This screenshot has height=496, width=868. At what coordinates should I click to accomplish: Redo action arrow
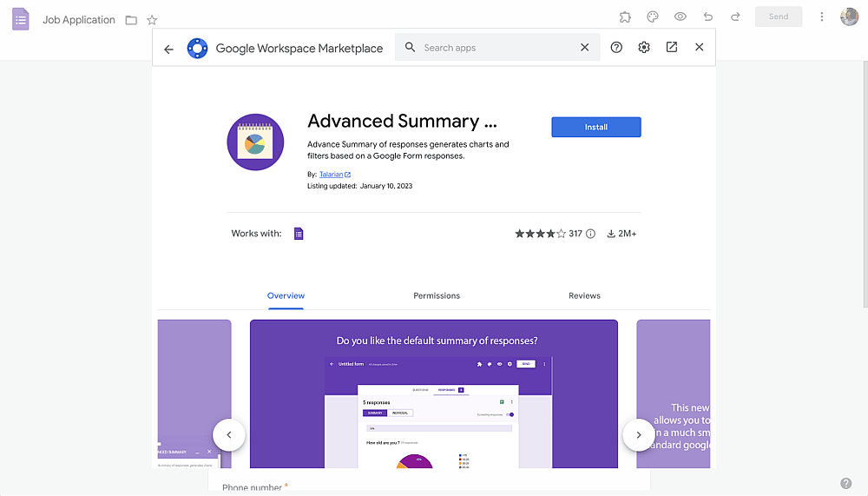(x=735, y=17)
